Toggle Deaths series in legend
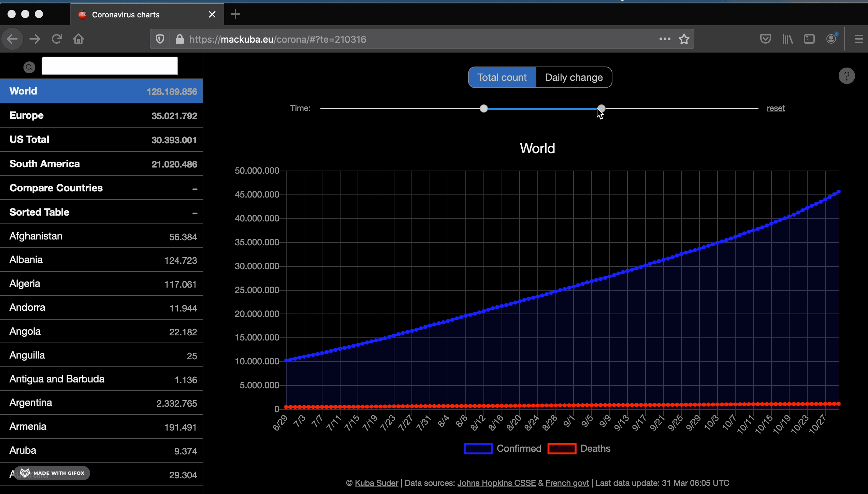This screenshot has height=494, width=868. 579,448
